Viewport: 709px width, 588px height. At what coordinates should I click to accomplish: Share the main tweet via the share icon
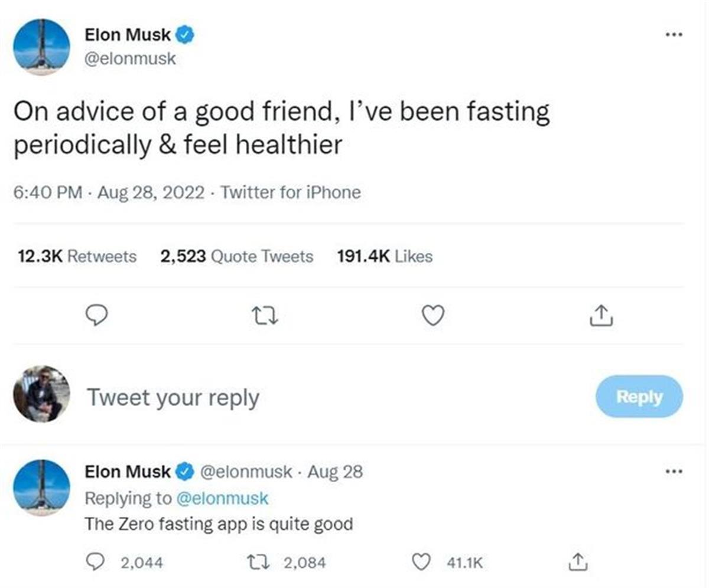601,316
